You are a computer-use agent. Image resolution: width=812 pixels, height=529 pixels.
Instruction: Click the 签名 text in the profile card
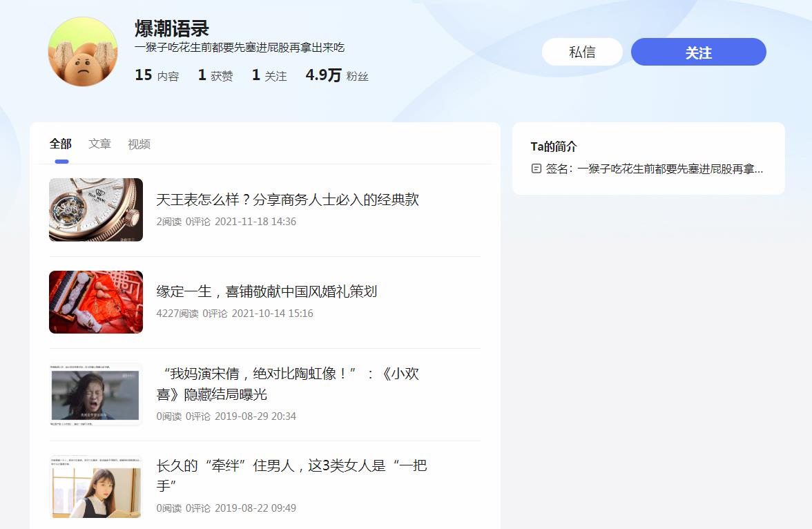point(654,169)
